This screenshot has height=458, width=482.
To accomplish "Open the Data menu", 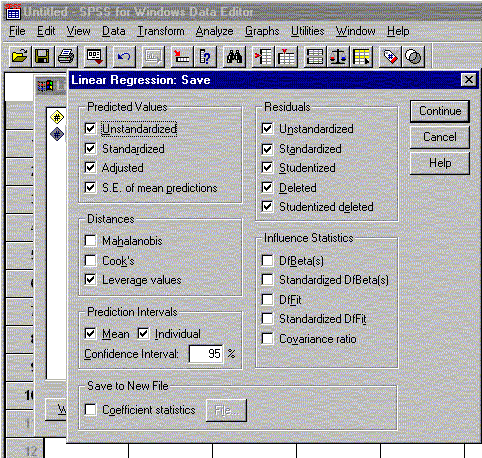I will point(114,31).
